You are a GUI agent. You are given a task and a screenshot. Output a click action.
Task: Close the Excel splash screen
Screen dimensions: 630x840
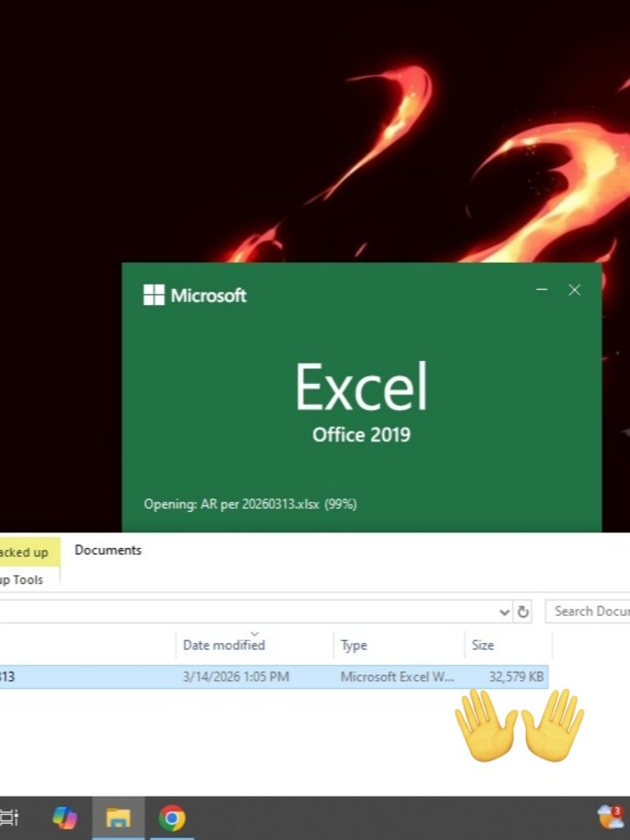click(x=574, y=290)
